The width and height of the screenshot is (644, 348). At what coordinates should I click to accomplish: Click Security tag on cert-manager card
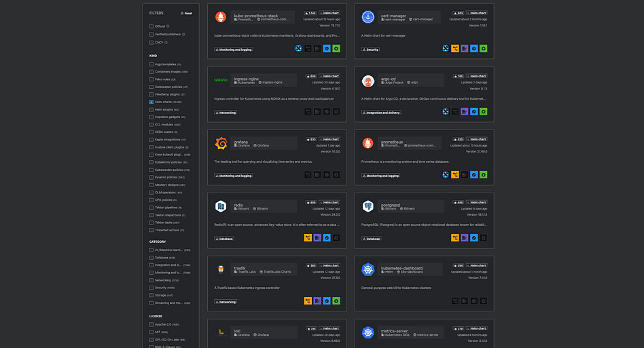click(x=370, y=50)
